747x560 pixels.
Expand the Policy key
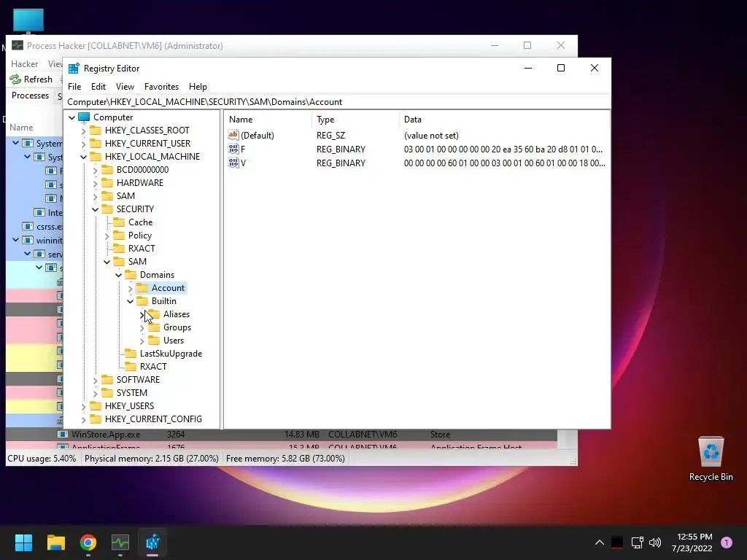click(107, 236)
